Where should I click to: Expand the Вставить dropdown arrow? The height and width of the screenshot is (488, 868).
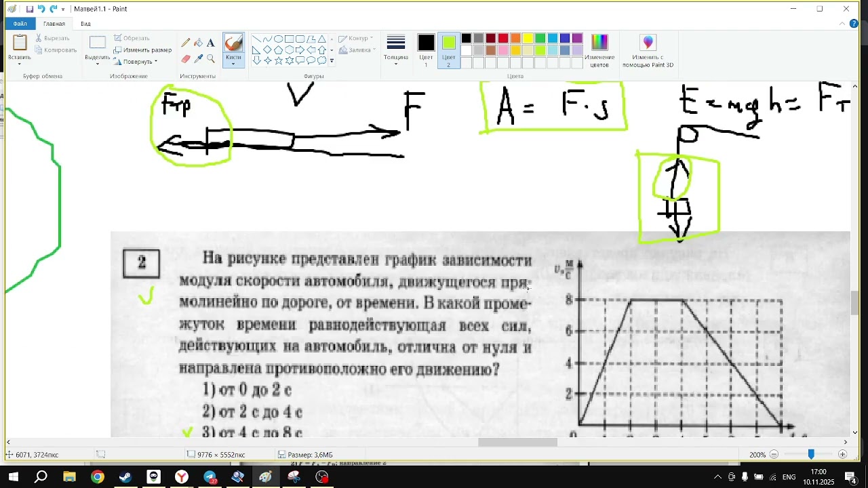(x=20, y=64)
